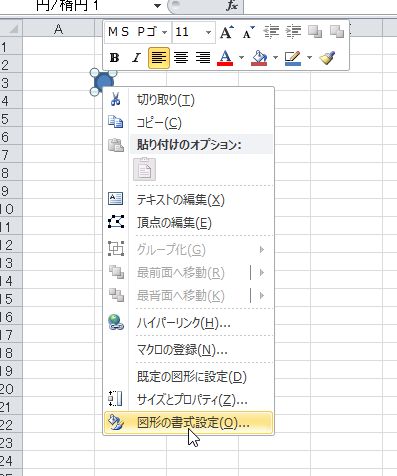Click the fx insert function button
The image size is (397, 476).
(231, 5)
